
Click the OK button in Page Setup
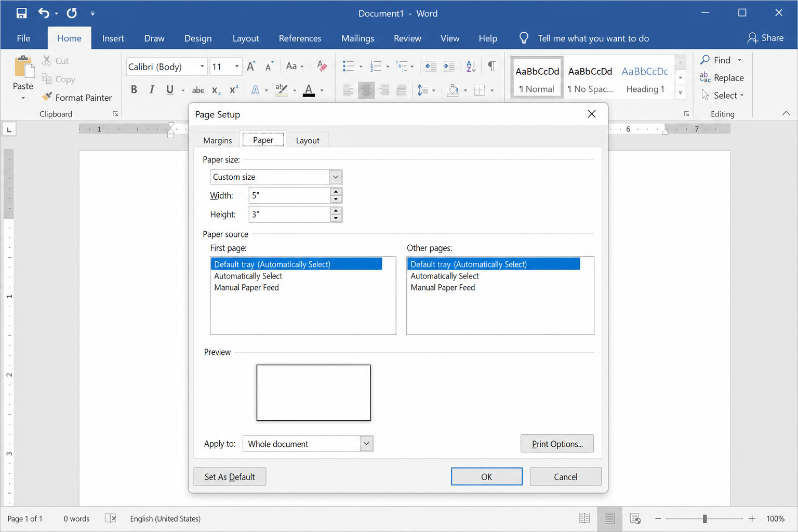(x=487, y=476)
